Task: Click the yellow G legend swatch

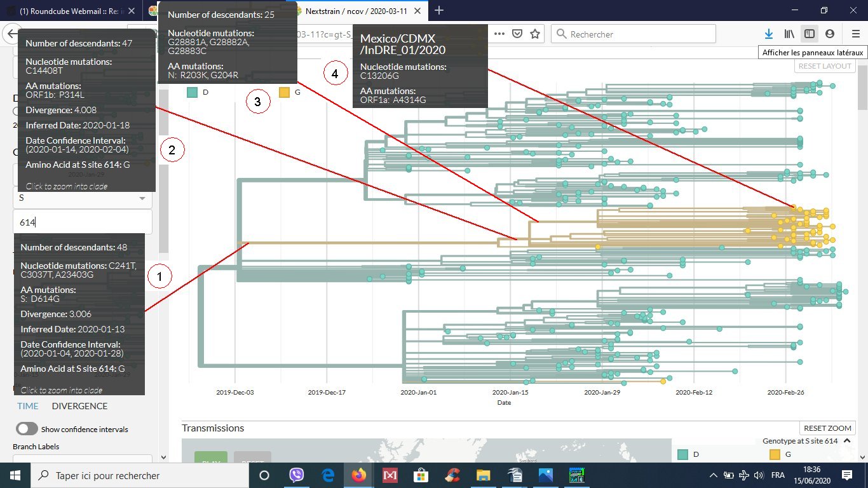Action: [x=285, y=93]
